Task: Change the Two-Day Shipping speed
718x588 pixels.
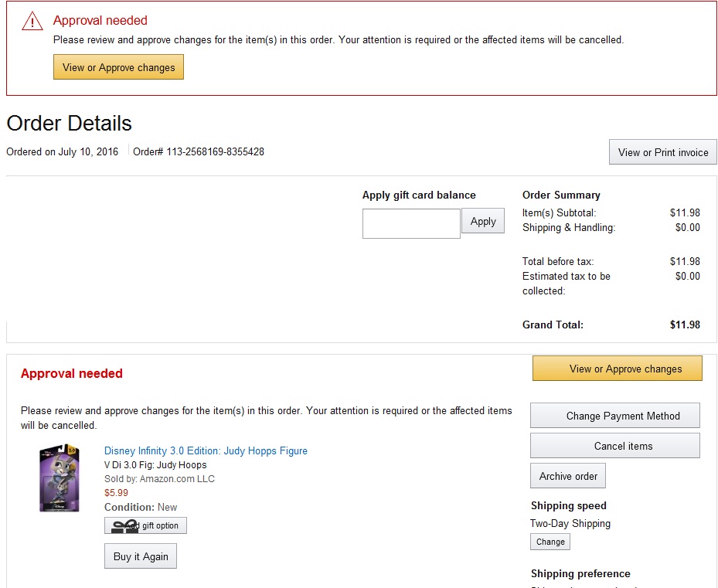Action: pos(550,542)
